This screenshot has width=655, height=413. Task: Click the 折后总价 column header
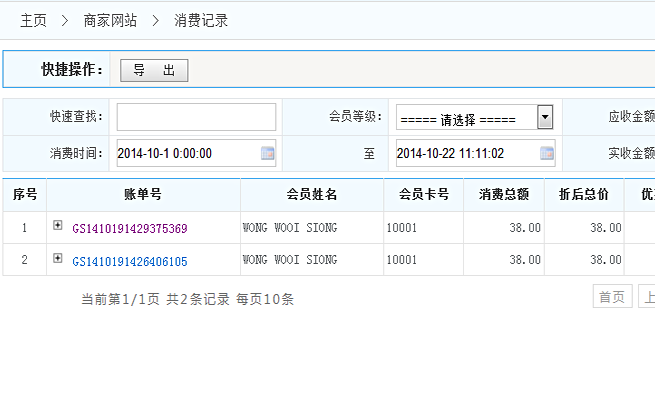point(584,194)
